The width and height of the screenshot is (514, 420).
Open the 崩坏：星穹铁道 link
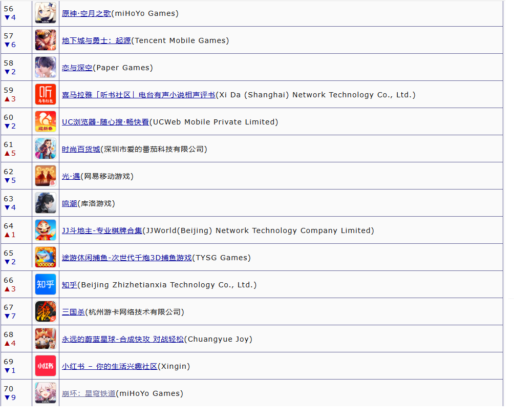click(89, 393)
